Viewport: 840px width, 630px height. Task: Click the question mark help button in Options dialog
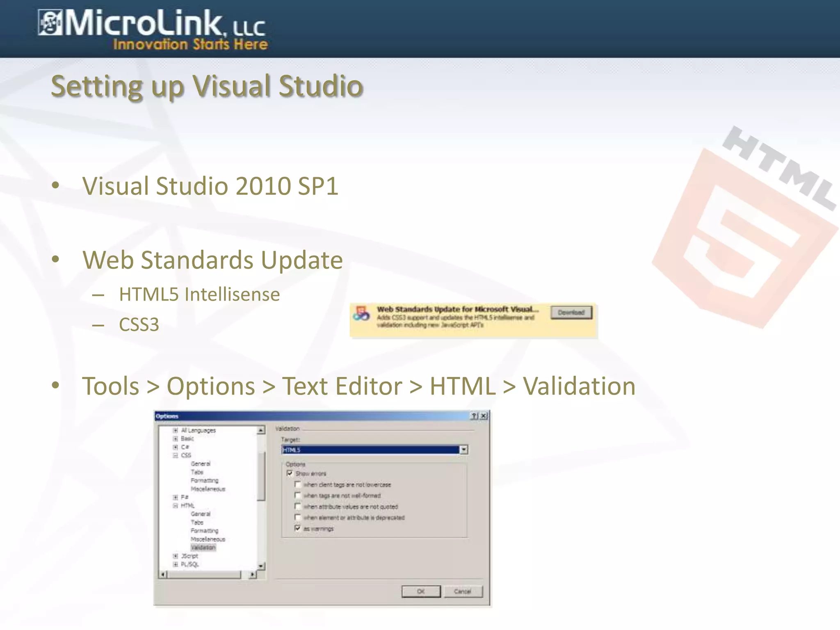[474, 416]
